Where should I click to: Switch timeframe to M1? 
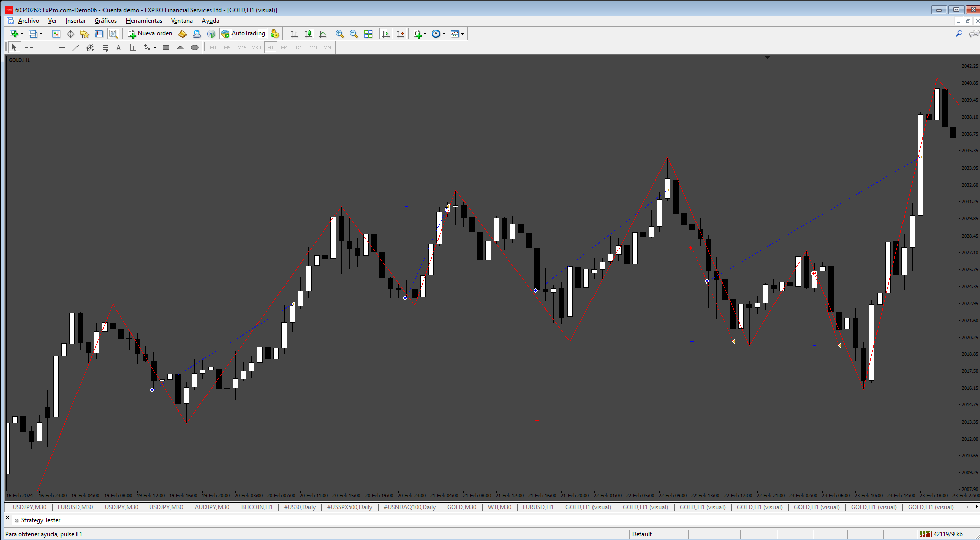tap(213, 47)
